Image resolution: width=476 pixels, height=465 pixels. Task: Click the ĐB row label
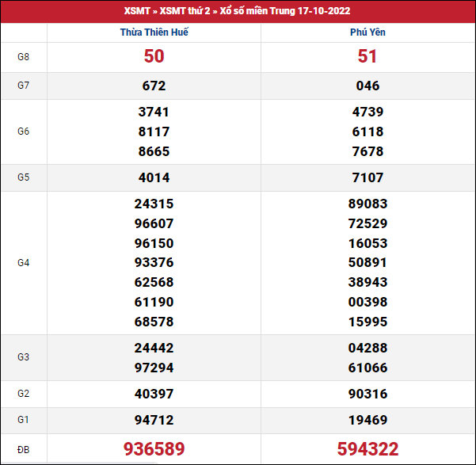24,449
